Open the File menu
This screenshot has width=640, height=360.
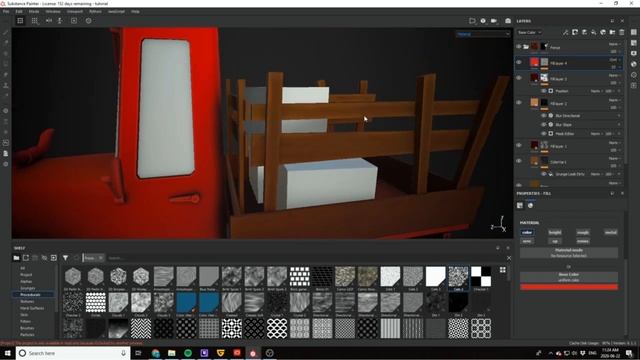pyautogui.click(x=6, y=11)
